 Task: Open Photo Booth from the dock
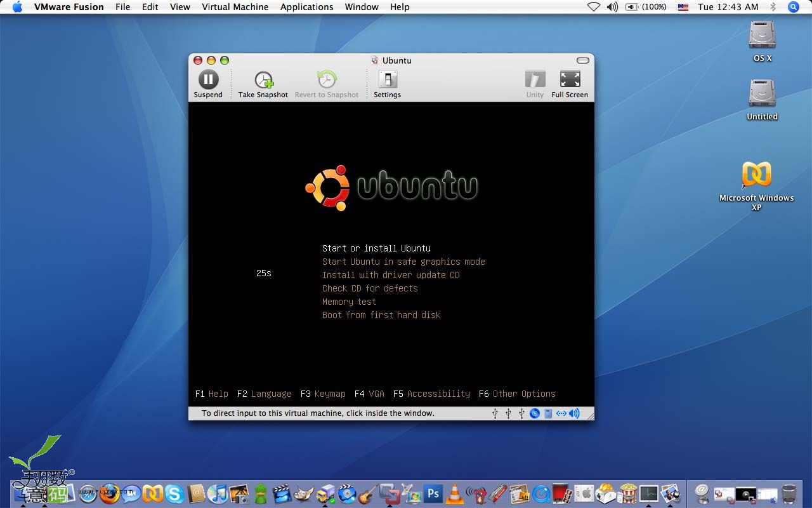pyautogui.click(x=563, y=493)
